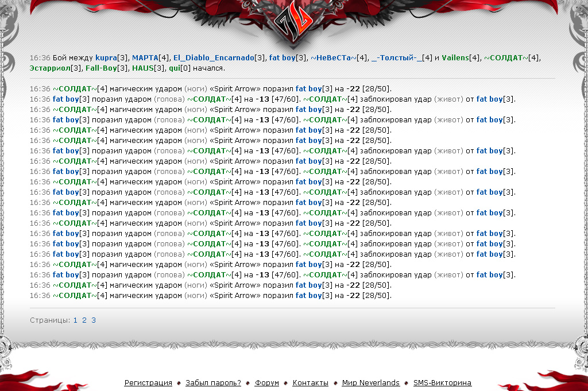This screenshot has height=391, width=588.
Task: Open the Форум link
Action: point(267,383)
